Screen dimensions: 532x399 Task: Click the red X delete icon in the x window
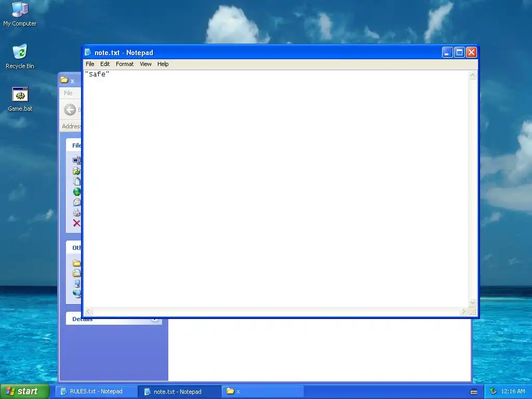[77, 223]
